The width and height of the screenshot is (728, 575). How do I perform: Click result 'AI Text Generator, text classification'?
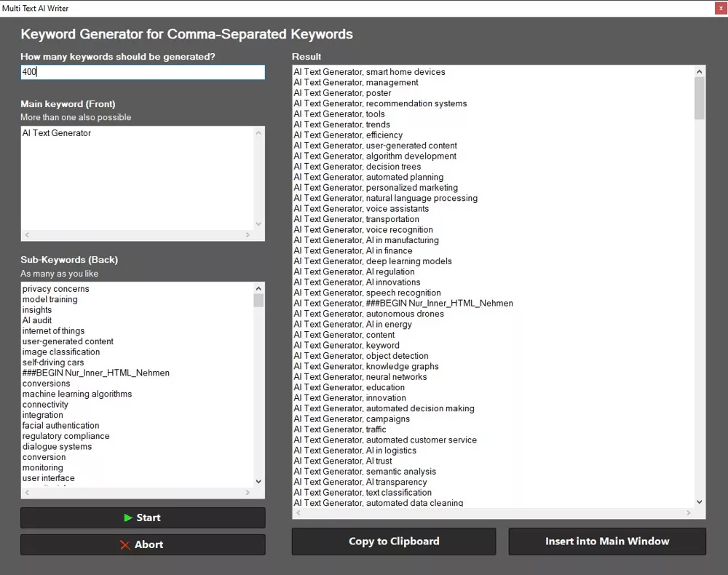(363, 493)
